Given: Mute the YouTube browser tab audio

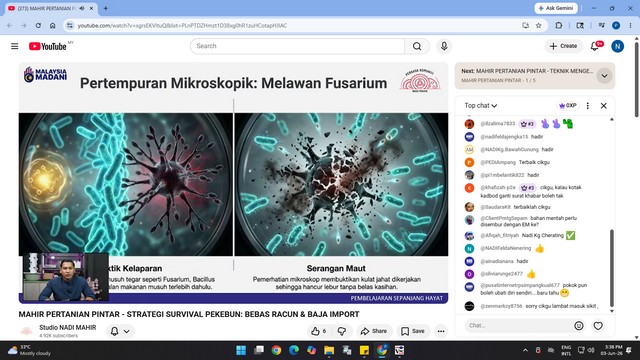Looking at the screenshot, I should click(x=82, y=8).
